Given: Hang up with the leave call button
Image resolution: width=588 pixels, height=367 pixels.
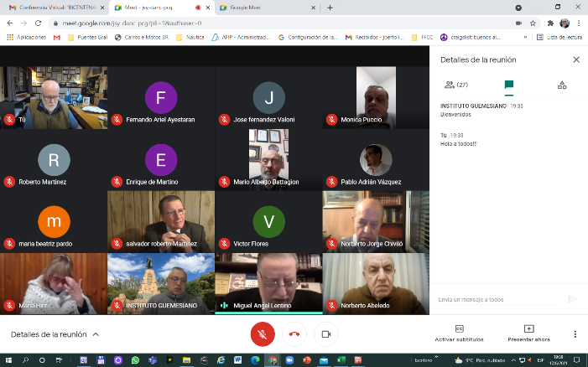Looking at the screenshot, I should [x=294, y=333].
